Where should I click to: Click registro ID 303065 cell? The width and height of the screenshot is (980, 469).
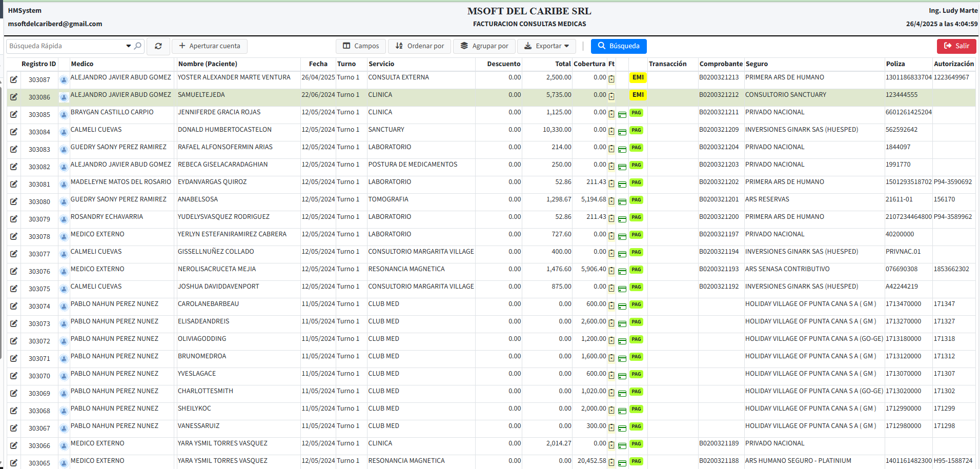point(39,463)
